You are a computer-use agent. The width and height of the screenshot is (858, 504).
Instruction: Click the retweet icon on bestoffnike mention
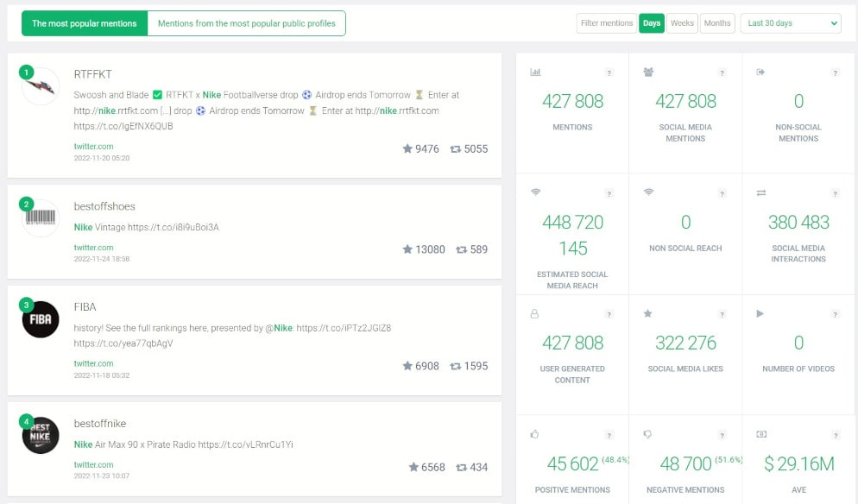click(x=461, y=468)
